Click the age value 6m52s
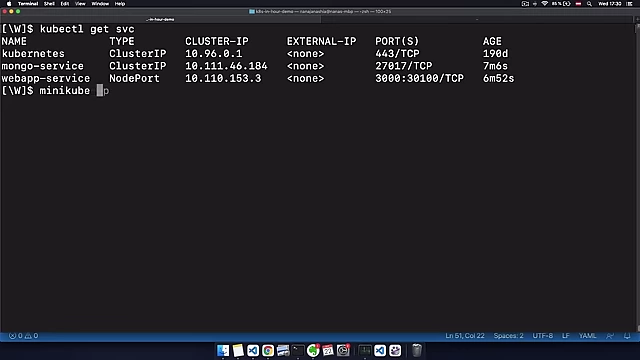640x360 pixels. (498, 78)
